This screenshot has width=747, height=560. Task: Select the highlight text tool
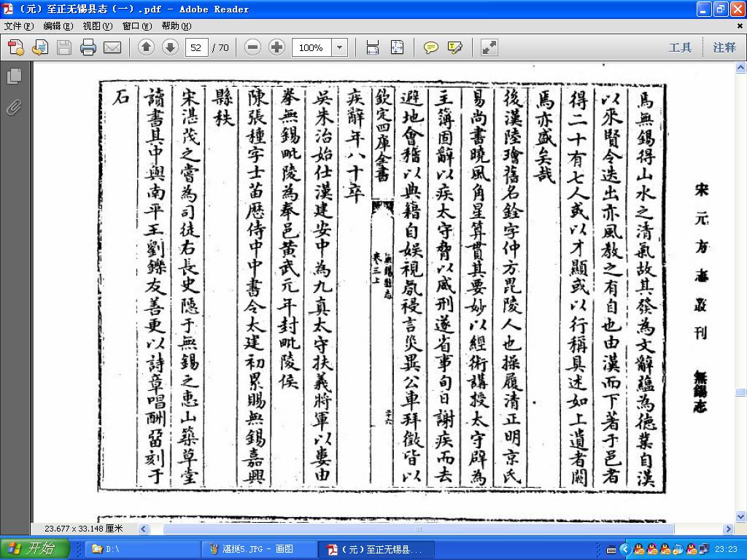(x=455, y=47)
